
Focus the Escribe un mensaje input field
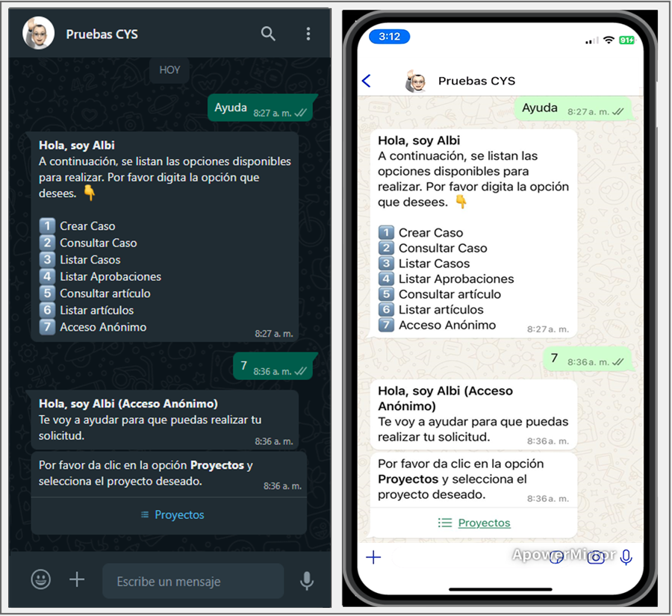193,581
